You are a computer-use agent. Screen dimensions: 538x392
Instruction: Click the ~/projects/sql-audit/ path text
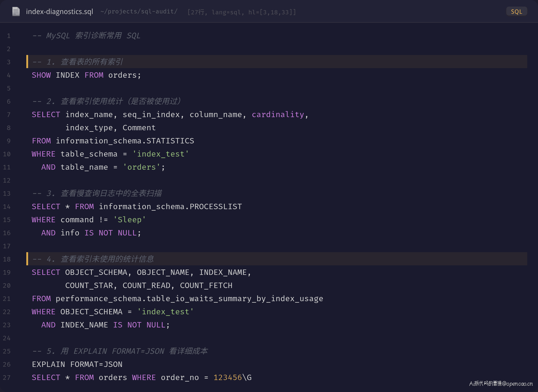click(x=139, y=11)
